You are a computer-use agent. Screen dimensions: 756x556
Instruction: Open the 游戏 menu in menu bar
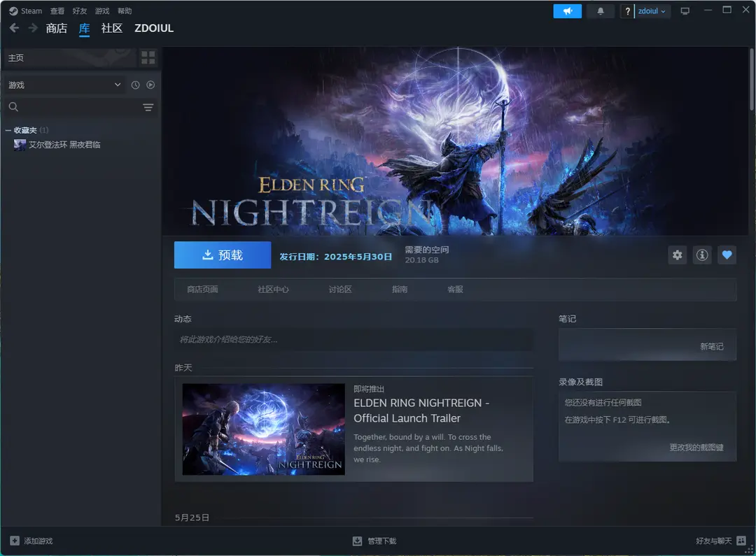point(101,11)
